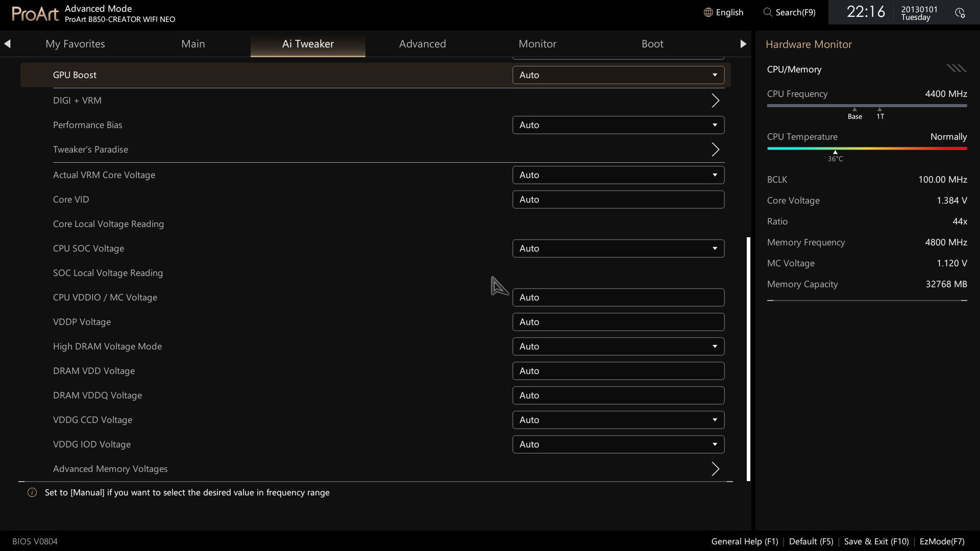The width and height of the screenshot is (980, 551).
Task: Click the 20130101 Tuesday date
Action: [x=919, y=13]
